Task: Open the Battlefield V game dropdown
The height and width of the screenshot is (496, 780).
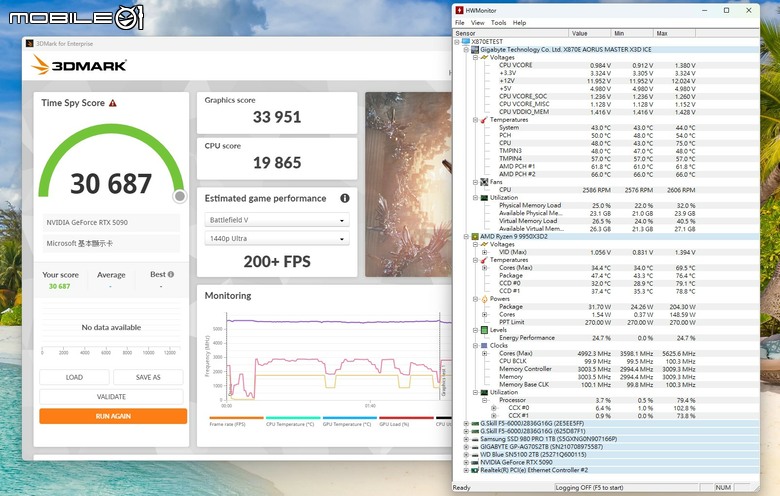Action: point(277,220)
